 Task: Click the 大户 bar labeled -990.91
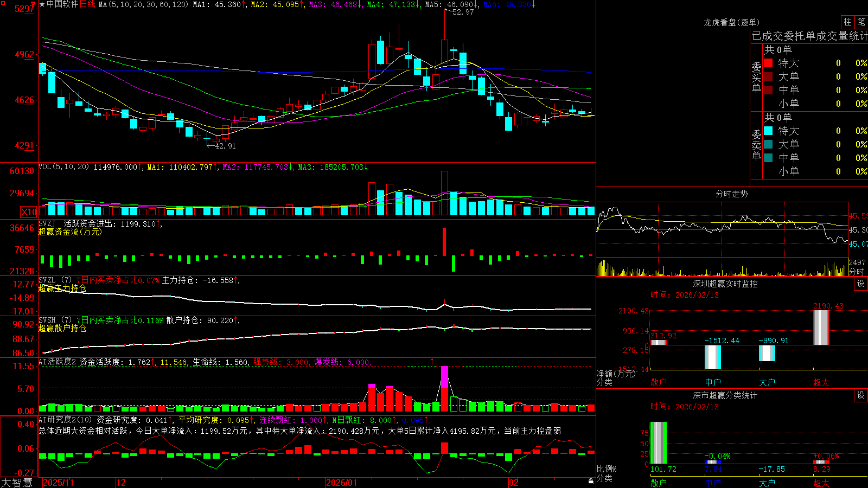(x=767, y=353)
